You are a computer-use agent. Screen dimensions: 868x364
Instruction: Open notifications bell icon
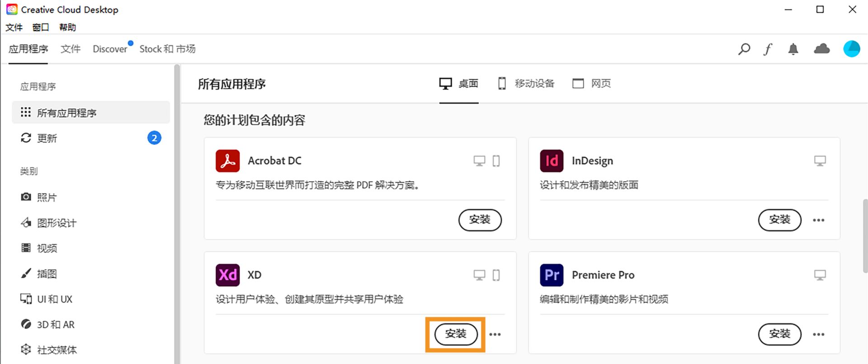coord(793,49)
